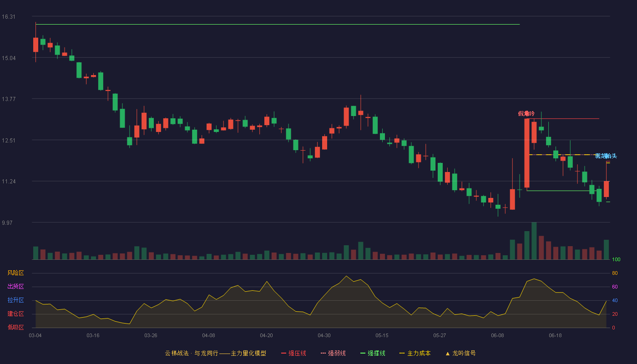Viewport: 637px width, 364px height.
Task: Toggle the 强弱线 legend item
Action: pos(333,353)
